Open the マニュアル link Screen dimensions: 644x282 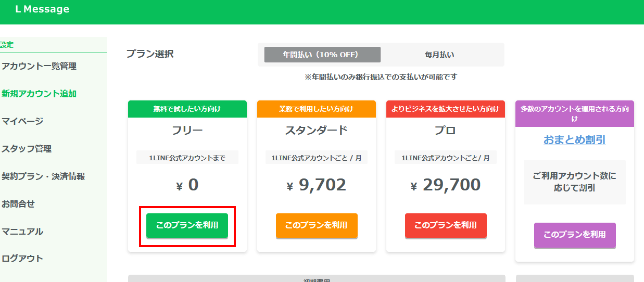[x=22, y=232]
